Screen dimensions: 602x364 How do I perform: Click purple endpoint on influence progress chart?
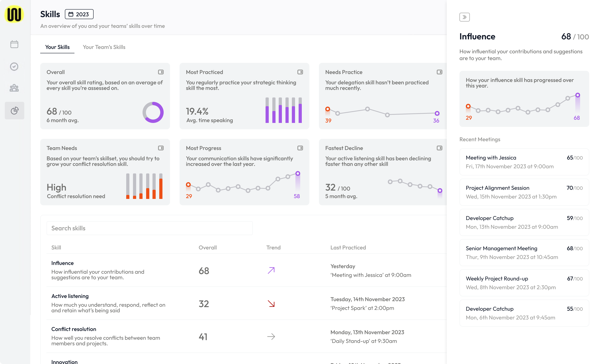point(577,95)
